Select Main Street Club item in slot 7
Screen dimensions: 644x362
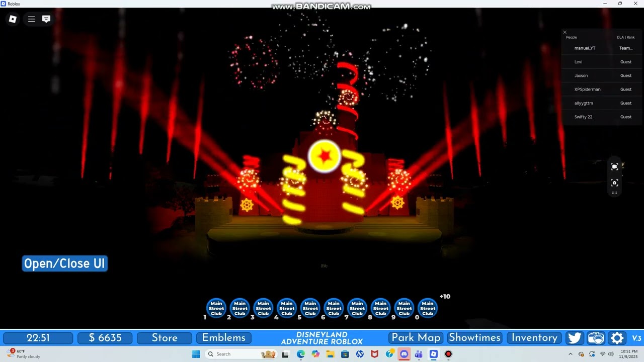(x=357, y=308)
